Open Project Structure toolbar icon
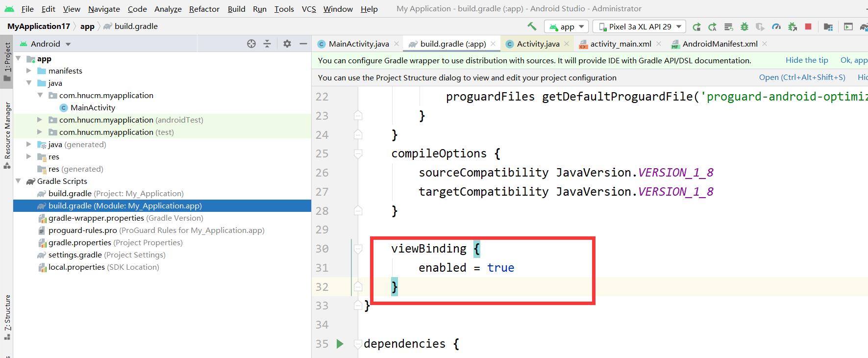 point(828,26)
